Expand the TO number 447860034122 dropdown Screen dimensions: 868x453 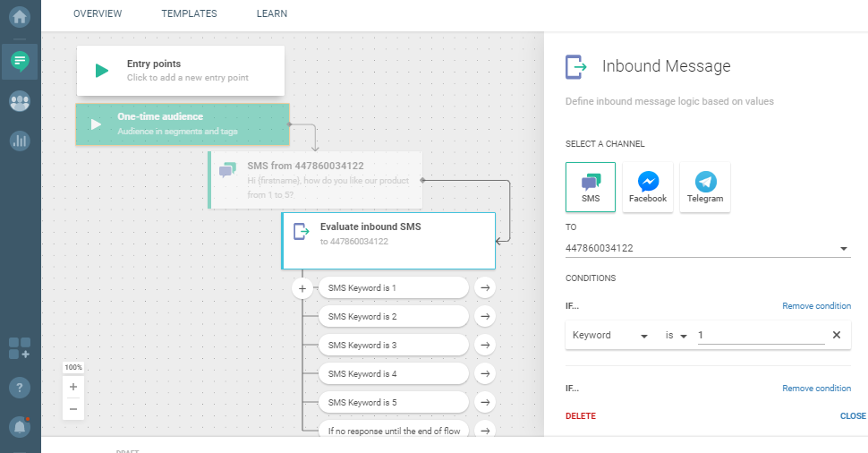844,249
